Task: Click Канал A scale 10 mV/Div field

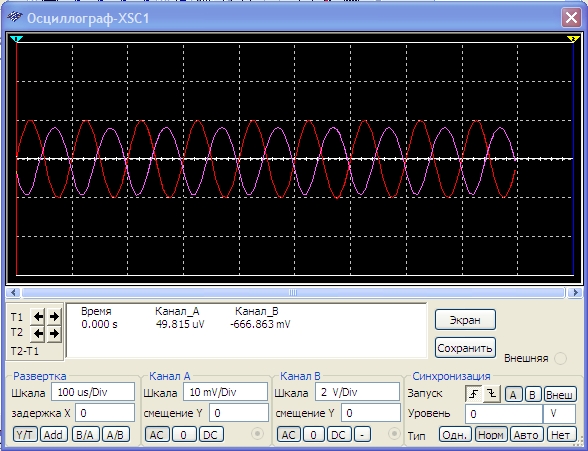Action: 225,392
